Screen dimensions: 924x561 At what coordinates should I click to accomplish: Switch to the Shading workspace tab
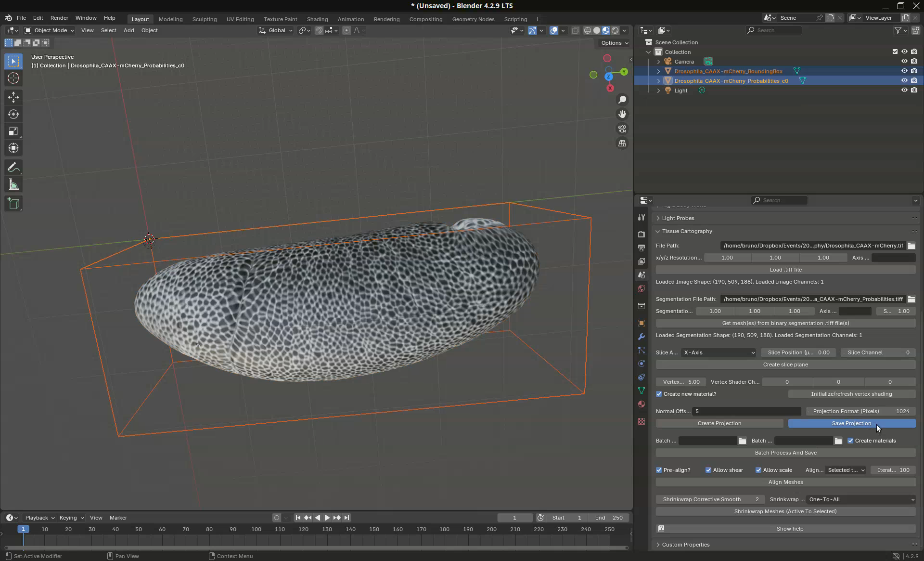(317, 19)
